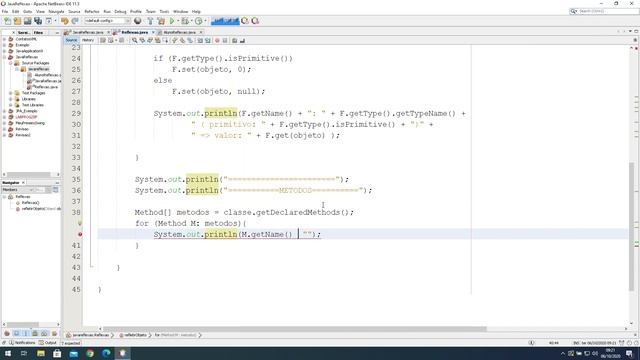The height and width of the screenshot is (360, 640).
Task: Expand the Test Packages node
Action: click(x=11, y=93)
